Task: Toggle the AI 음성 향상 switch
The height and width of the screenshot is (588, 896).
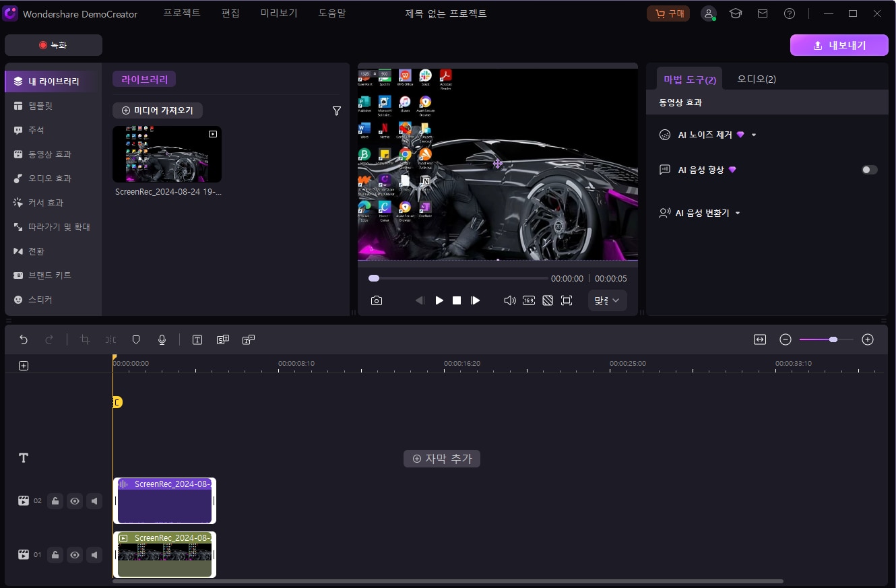Action: pos(870,170)
